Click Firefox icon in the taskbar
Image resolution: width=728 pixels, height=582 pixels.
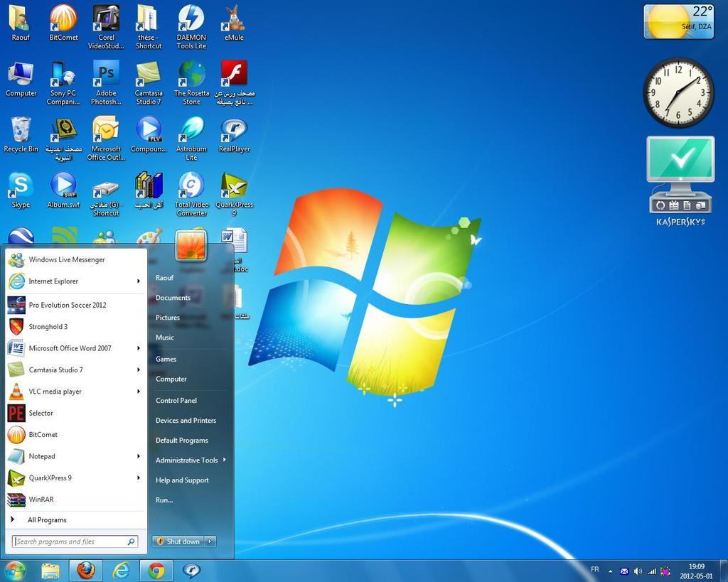pyautogui.click(x=86, y=571)
